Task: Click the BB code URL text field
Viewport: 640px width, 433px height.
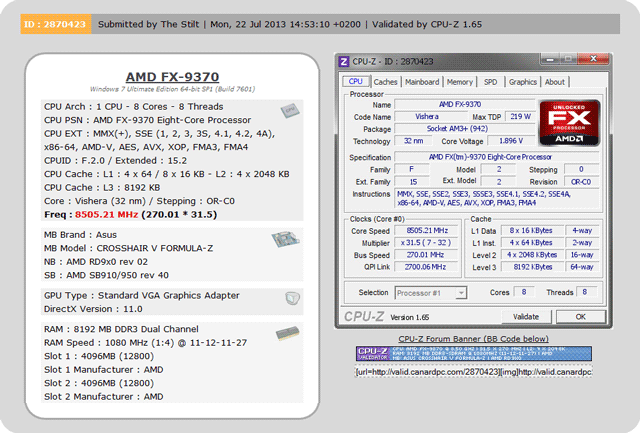Action: (x=473, y=372)
